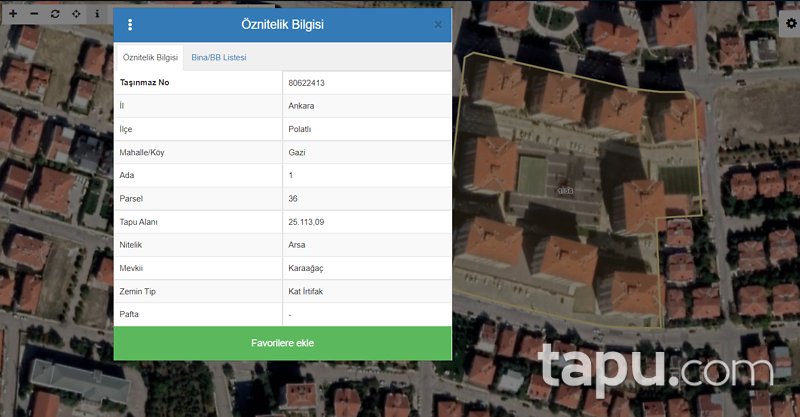
Task: Click the Taşınmaz No value 80622413
Action: click(x=306, y=83)
